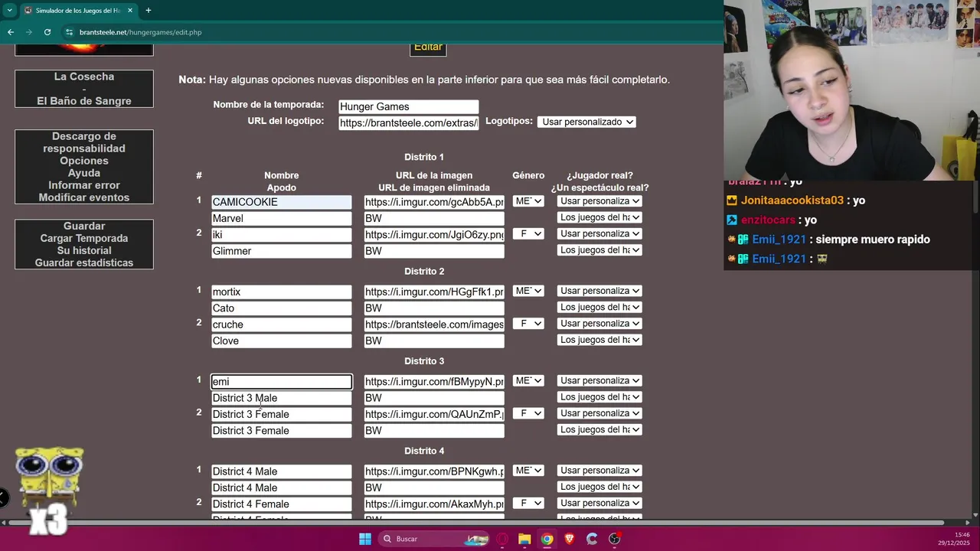
Task: Click the mortix name field
Action: tap(282, 292)
